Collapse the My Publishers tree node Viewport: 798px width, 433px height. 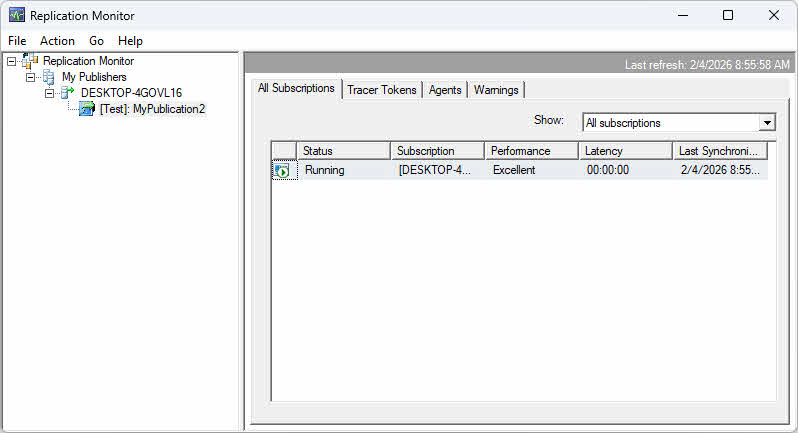(x=30, y=78)
